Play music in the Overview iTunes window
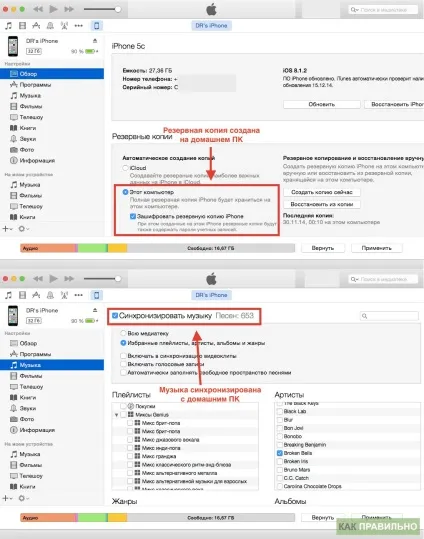Viewport: 424px width, 539px height. pyautogui.click(x=53, y=9)
